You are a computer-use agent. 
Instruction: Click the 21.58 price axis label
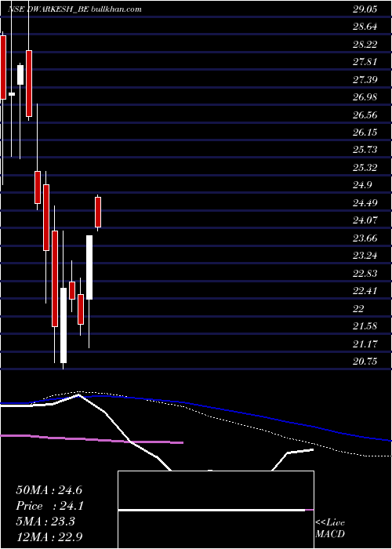tap(365, 326)
